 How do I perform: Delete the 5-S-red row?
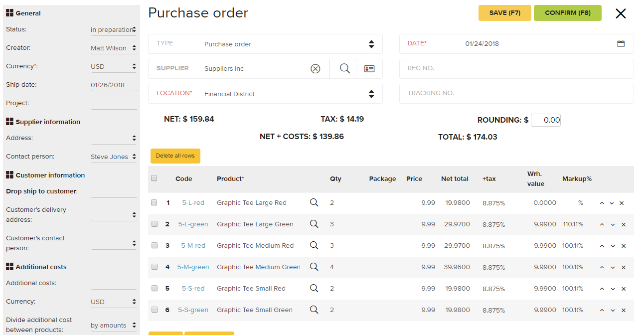pos(624,289)
